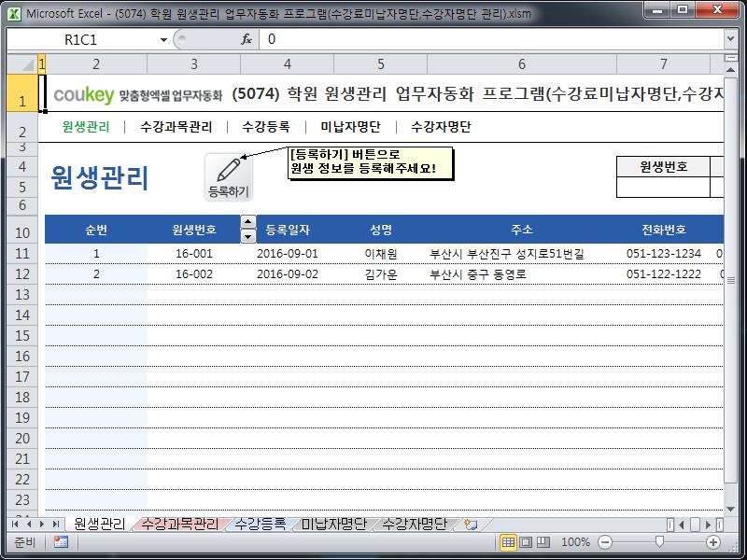Click the cell with student number 16-001
Image resolution: width=747 pixels, height=560 pixels.
point(194,253)
